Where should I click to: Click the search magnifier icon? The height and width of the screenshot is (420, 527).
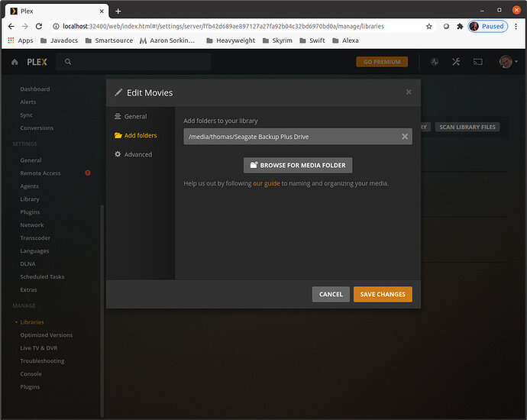coord(68,62)
